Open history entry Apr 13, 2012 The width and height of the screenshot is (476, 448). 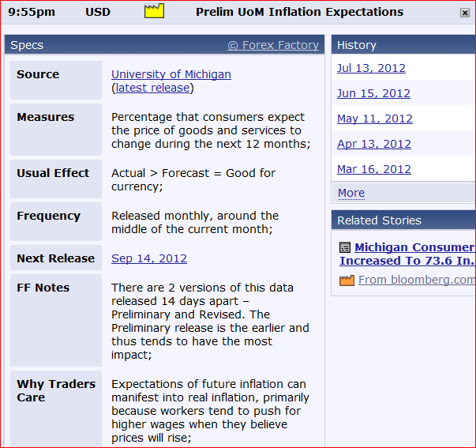(x=374, y=144)
